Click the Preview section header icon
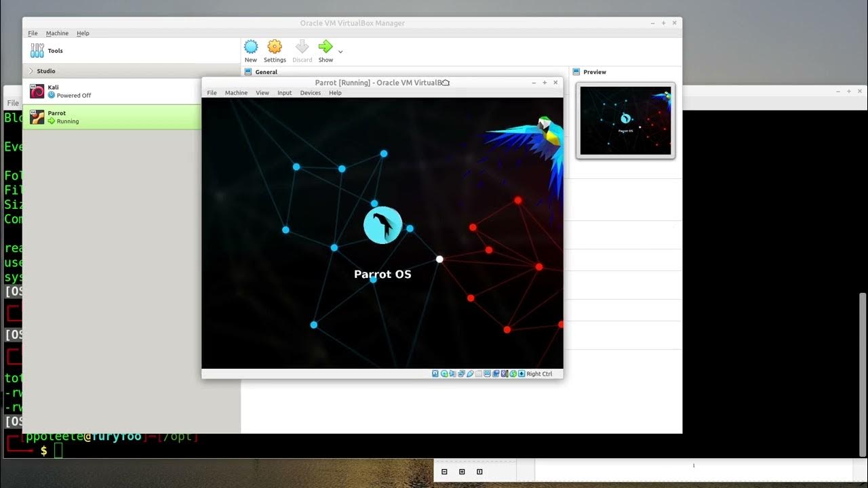This screenshot has height=488, width=868. [576, 72]
